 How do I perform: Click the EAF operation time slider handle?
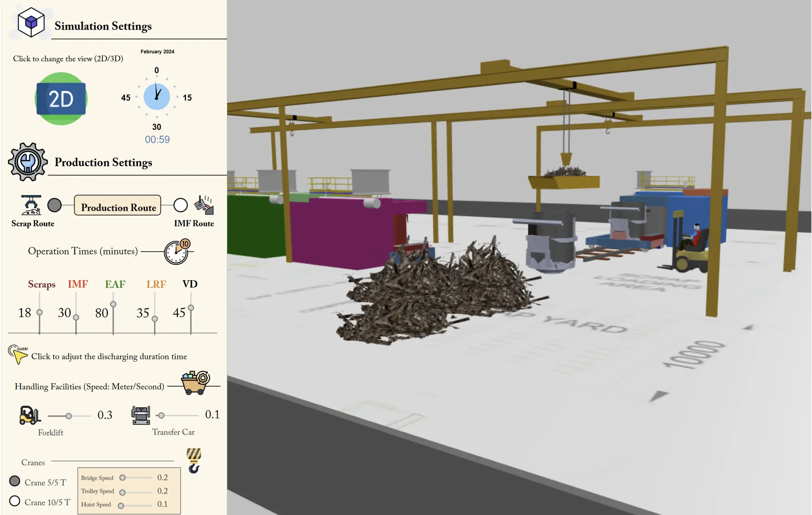(x=113, y=304)
